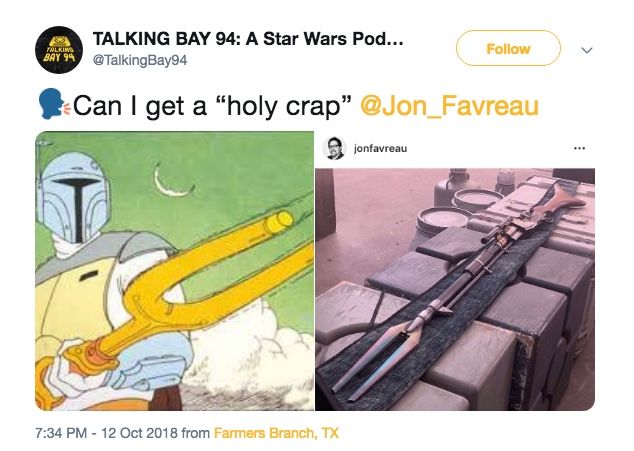Follow the Talking Bay 94 account

tap(508, 48)
